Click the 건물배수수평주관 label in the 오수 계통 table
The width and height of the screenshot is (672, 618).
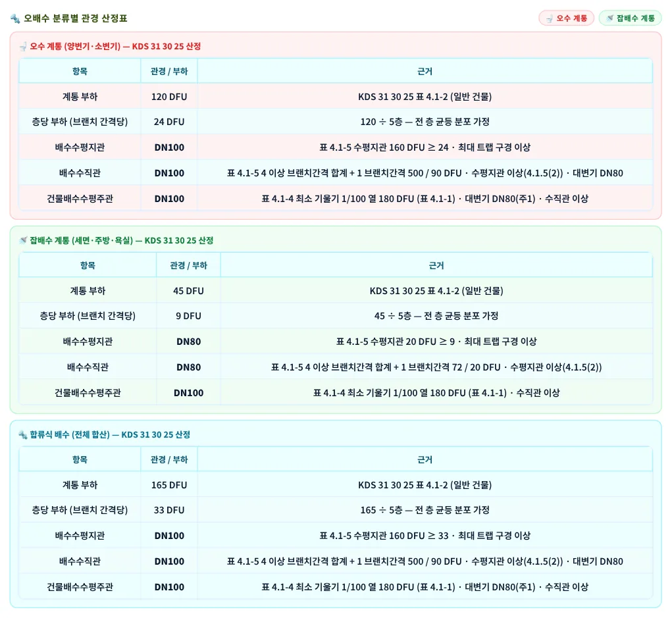pyautogui.click(x=80, y=198)
